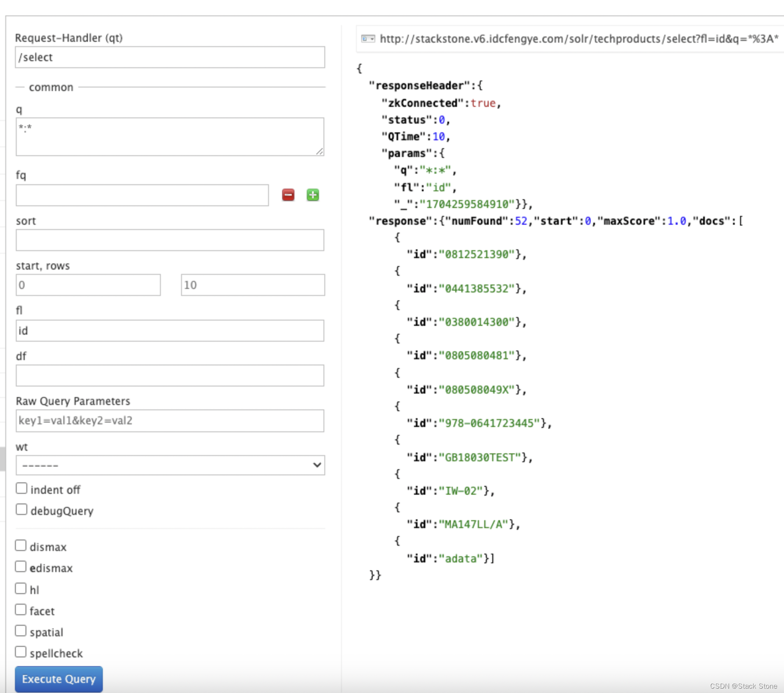Focus the fl field containing id
The width and height of the screenshot is (784, 693).
pos(170,331)
